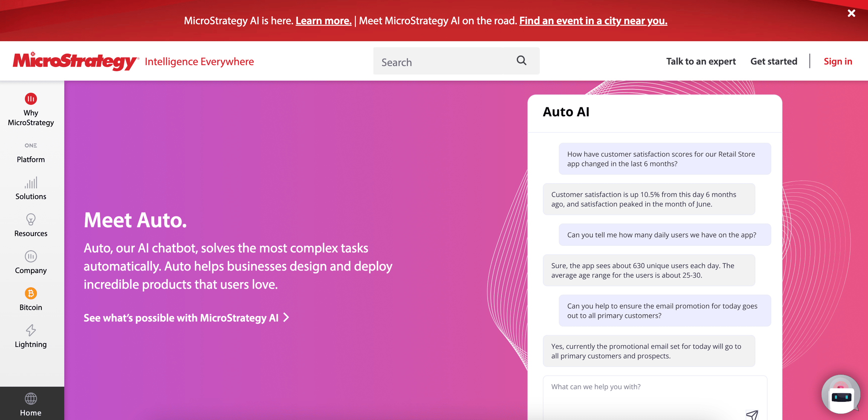Click message about customer satisfaction scores question
868x420 pixels.
[x=665, y=159]
